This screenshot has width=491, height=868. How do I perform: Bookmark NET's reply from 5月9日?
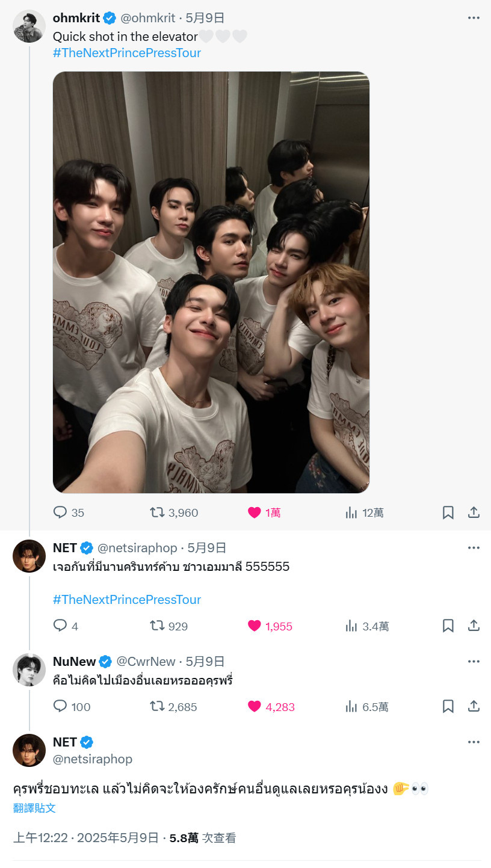tap(448, 626)
